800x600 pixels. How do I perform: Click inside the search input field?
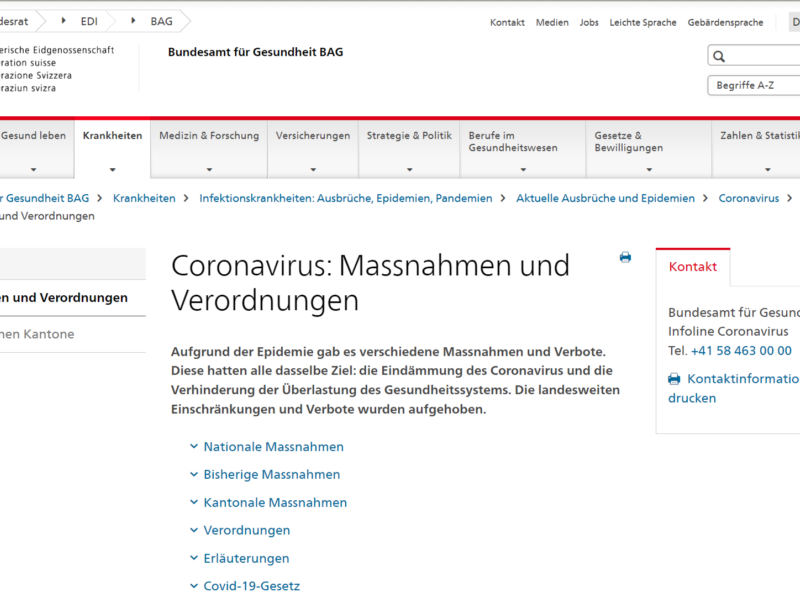(x=765, y=56)
